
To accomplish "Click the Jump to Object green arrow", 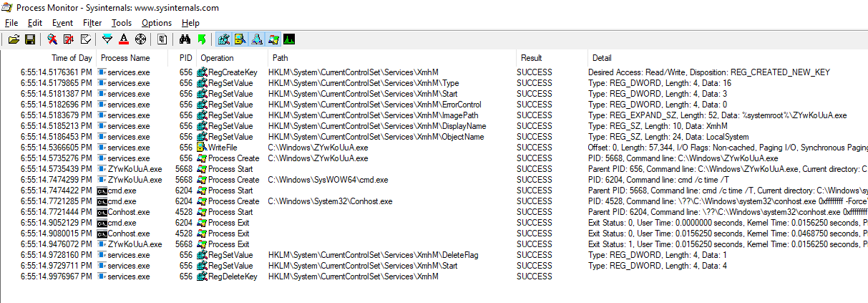I will [x=201, y=39].
